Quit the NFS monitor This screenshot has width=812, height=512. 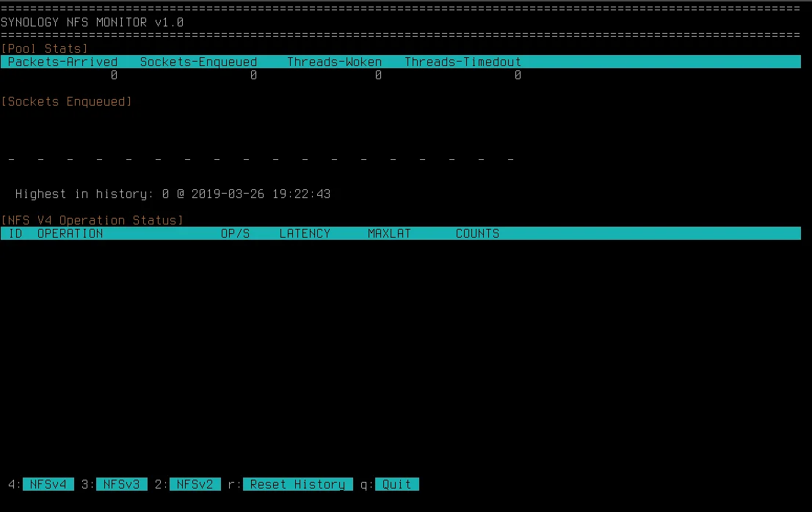click(x=396, y=484)
